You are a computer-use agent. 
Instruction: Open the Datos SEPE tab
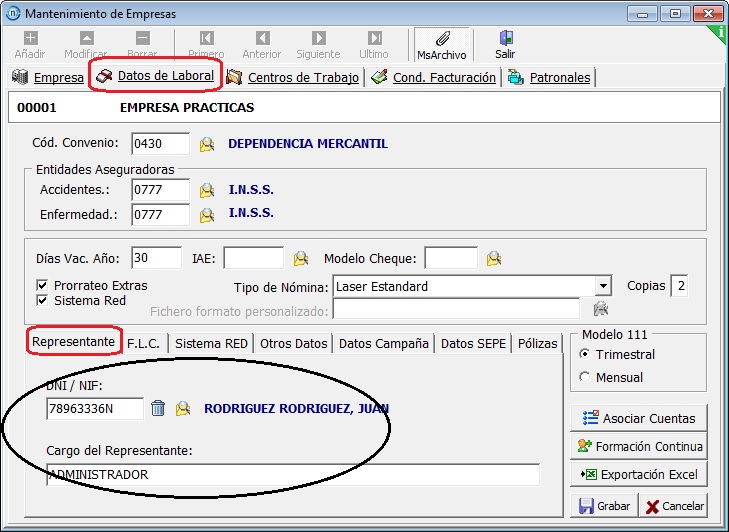(x=474, y=343)
